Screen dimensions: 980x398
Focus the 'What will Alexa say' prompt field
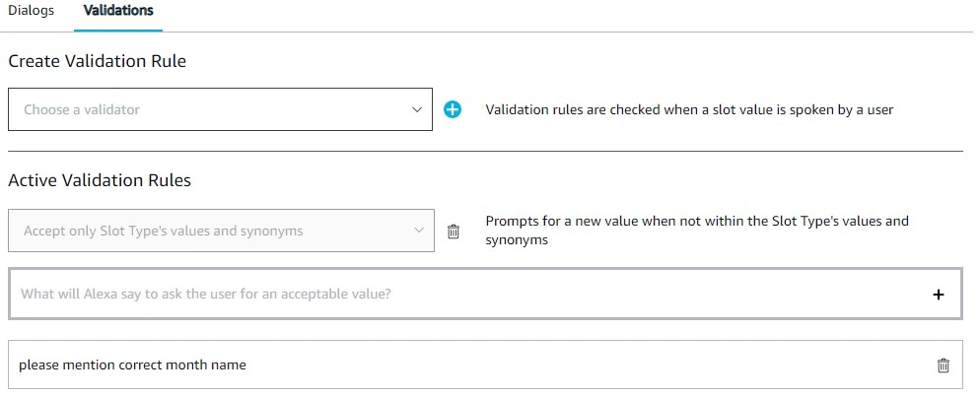pos(486,294)
